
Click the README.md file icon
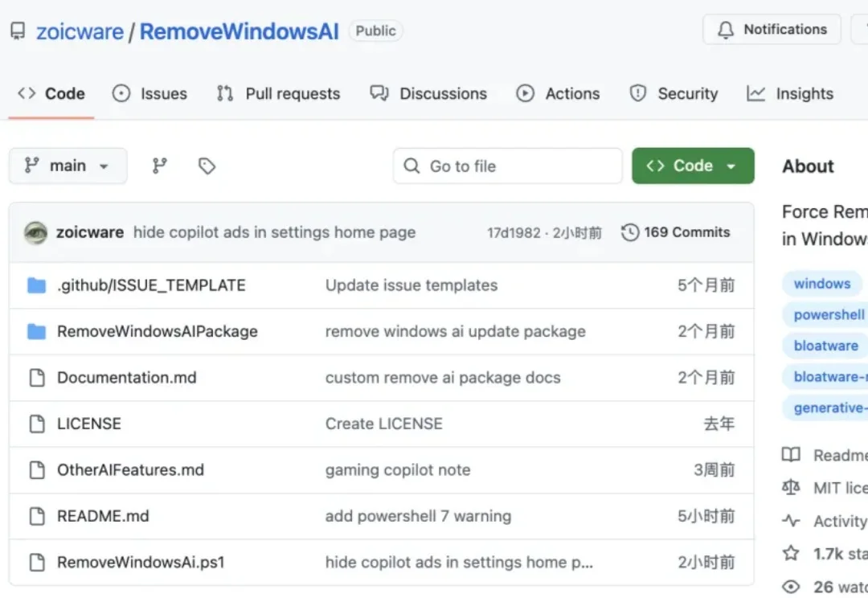pyautogui.click(x=36, y=515)
